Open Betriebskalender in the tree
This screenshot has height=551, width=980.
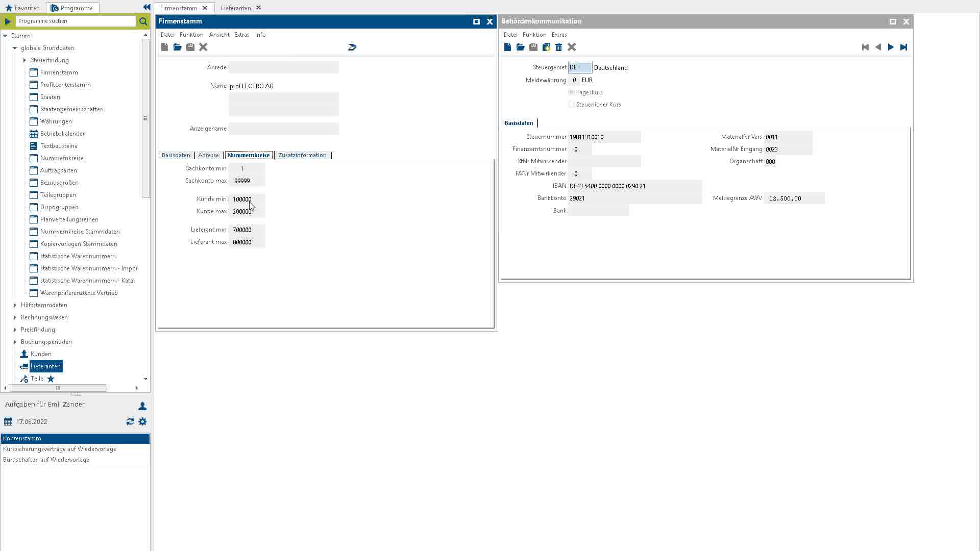tap(62, 134)
